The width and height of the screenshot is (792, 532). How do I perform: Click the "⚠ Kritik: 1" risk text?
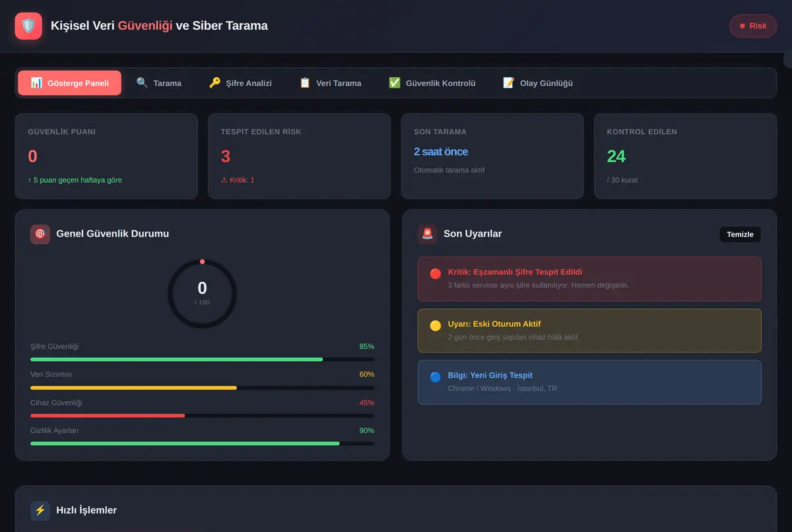point(238,180)
